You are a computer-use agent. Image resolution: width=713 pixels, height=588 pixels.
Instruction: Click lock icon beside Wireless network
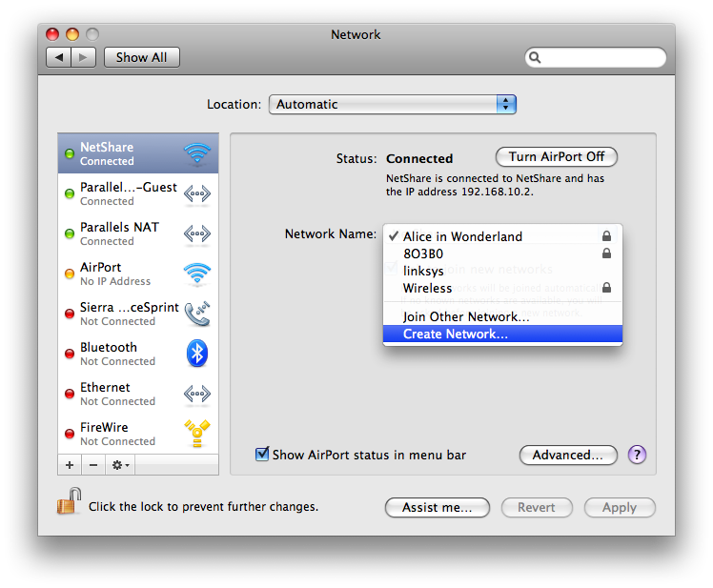point(606,288)
